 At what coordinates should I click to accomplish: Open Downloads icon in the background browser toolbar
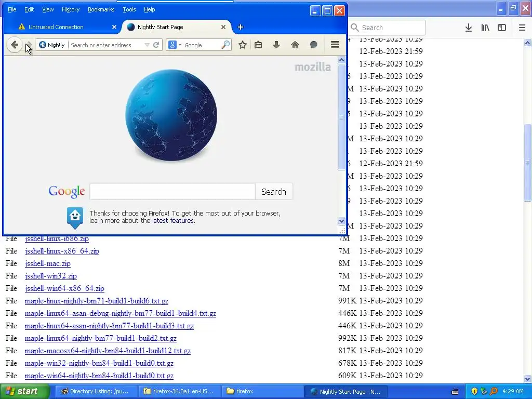tap(469, 28)
